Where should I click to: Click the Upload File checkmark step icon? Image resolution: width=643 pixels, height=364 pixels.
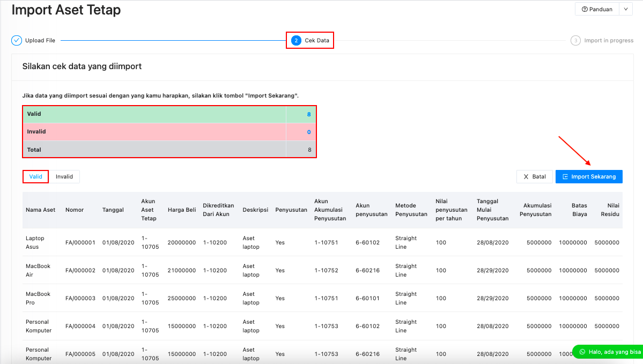17,41
